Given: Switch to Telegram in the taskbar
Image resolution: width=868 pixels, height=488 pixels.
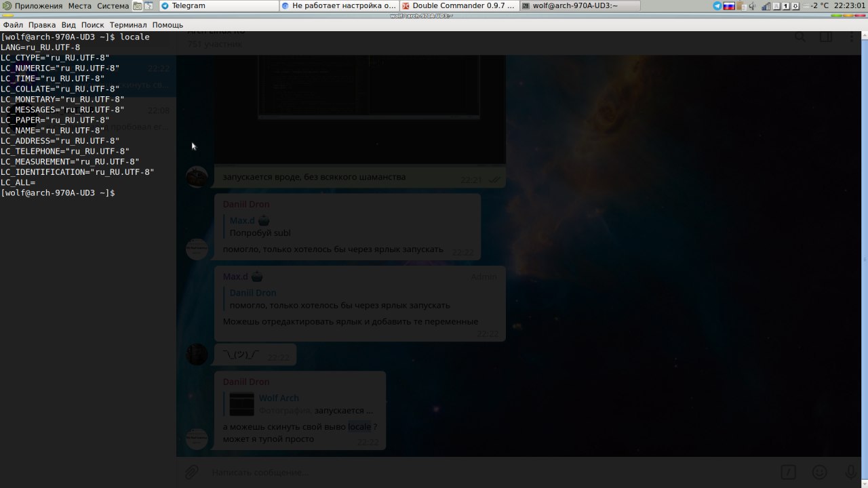Looking at the screenshot, I should [x=218, y=5].
